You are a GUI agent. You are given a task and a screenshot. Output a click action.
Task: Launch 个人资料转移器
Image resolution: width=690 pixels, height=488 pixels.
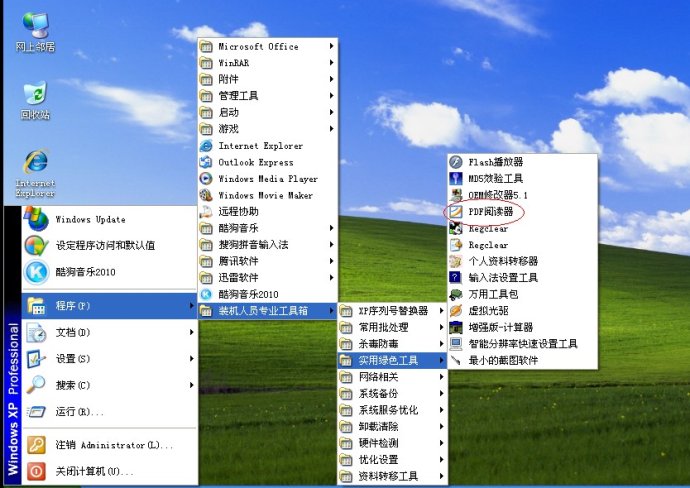(522, 261)
